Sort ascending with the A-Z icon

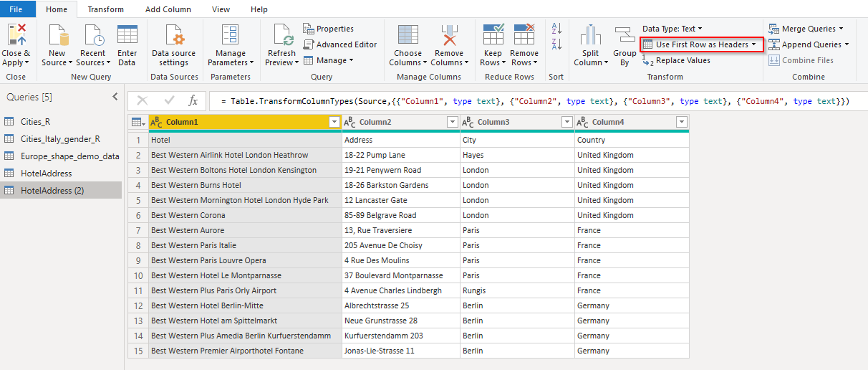coord(556,29)
